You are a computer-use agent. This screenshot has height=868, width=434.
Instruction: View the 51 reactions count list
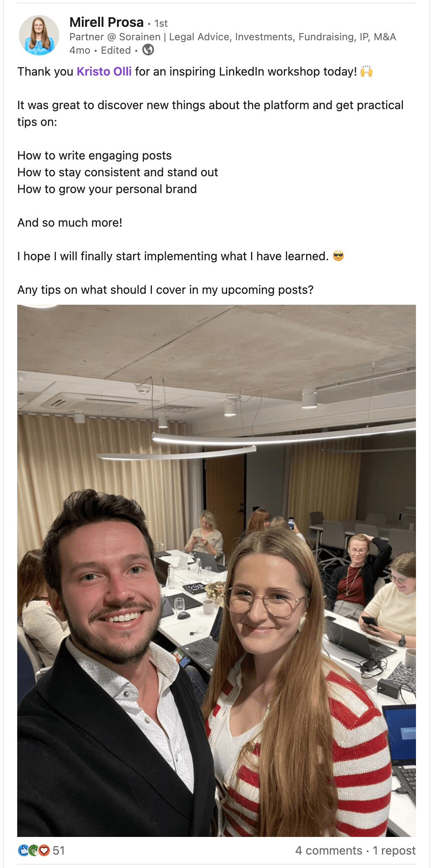59,850
